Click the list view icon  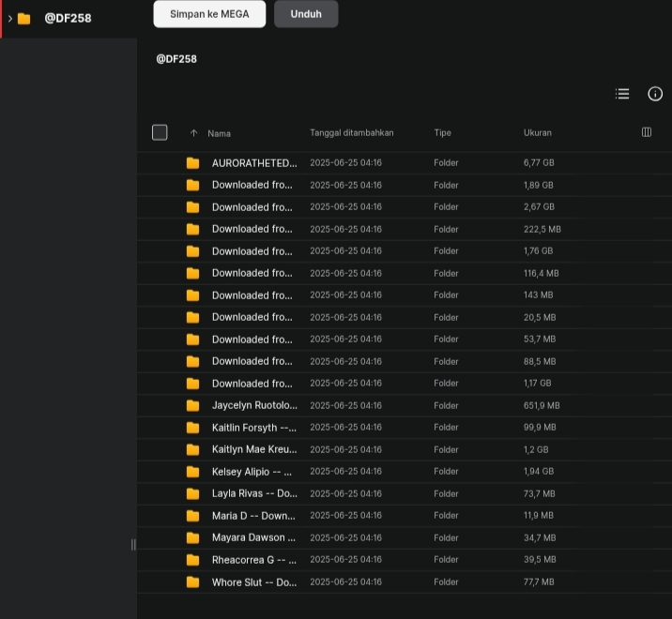tap(622, 94)
